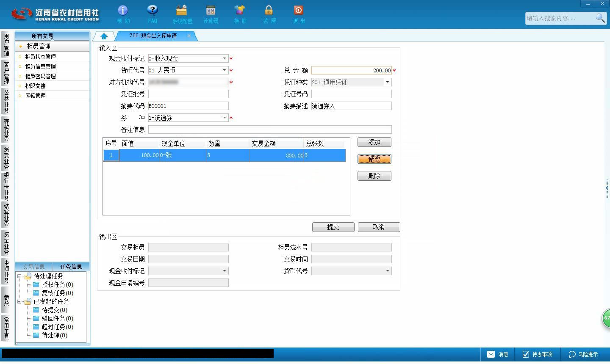This screenshot has height=364, width=610.
Task: Open 复核任务(0) folder
Action: pos(53,293)
